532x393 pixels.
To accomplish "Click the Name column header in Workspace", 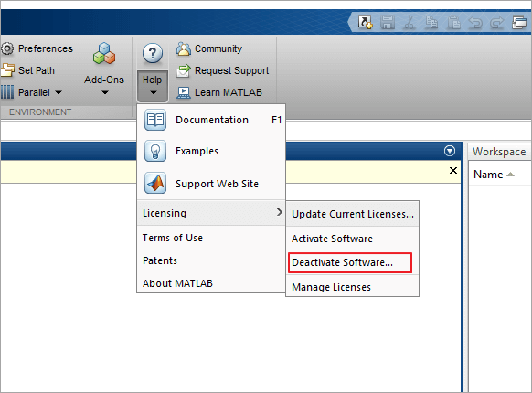I will (488, 175).
